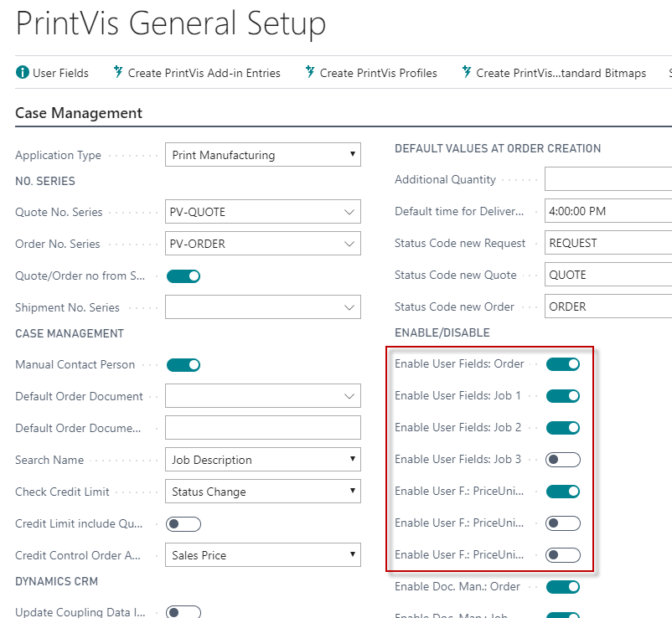Enable Credit Limit include Qu... switch
The height and width of the screenshot is (618, 672).
tap(184, 523)
